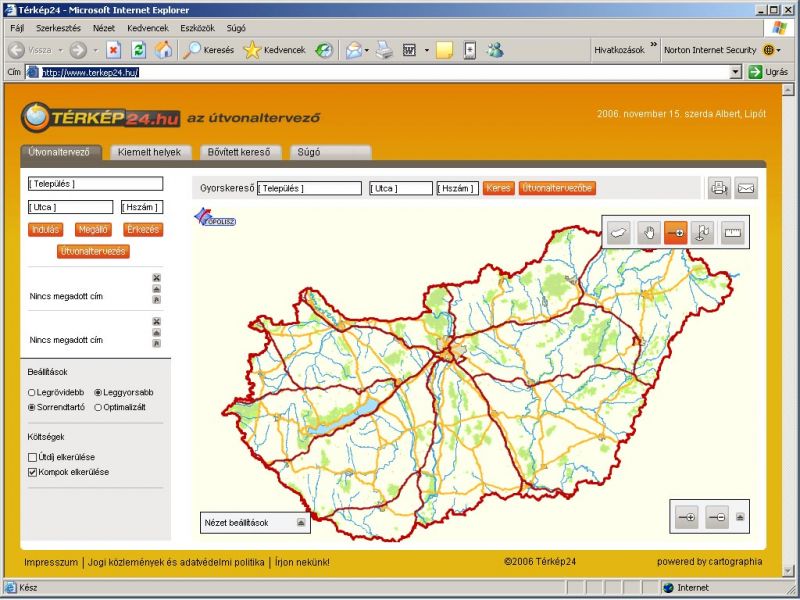The width and height of the screenshot is (800, 600).
Task: Open the Fájl menu
Action: point(17,28)
